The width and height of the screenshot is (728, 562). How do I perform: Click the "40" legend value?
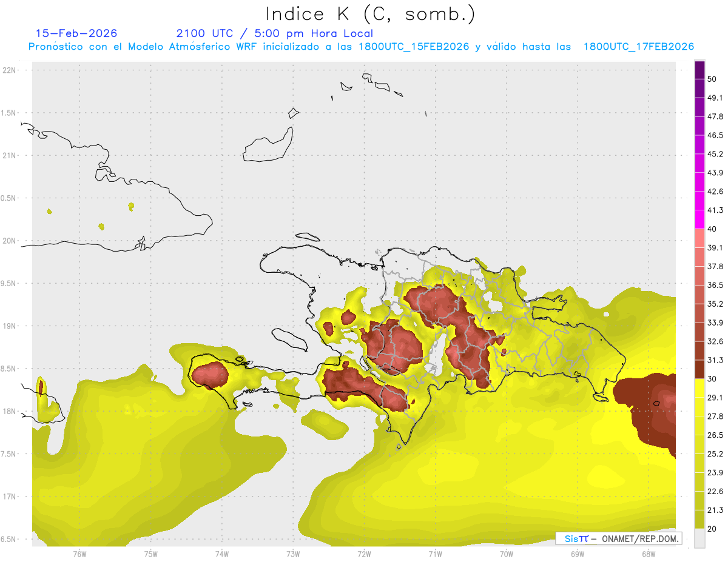click(712, 229)
